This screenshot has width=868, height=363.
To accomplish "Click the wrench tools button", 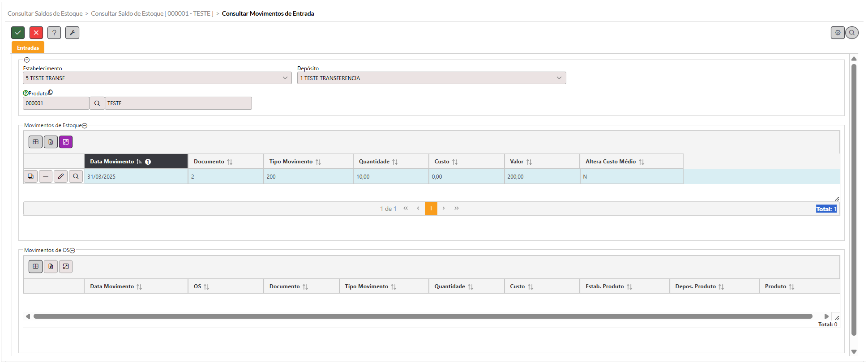I will coord(72,33).
